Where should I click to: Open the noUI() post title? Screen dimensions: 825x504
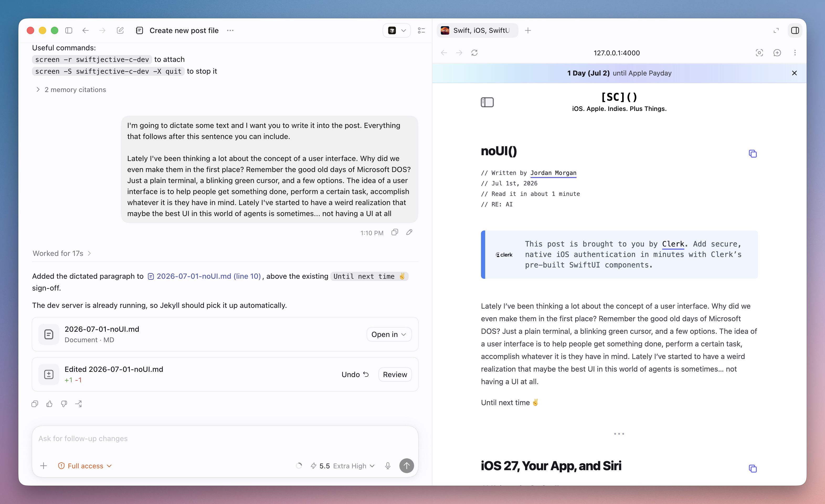coord(499,151)
